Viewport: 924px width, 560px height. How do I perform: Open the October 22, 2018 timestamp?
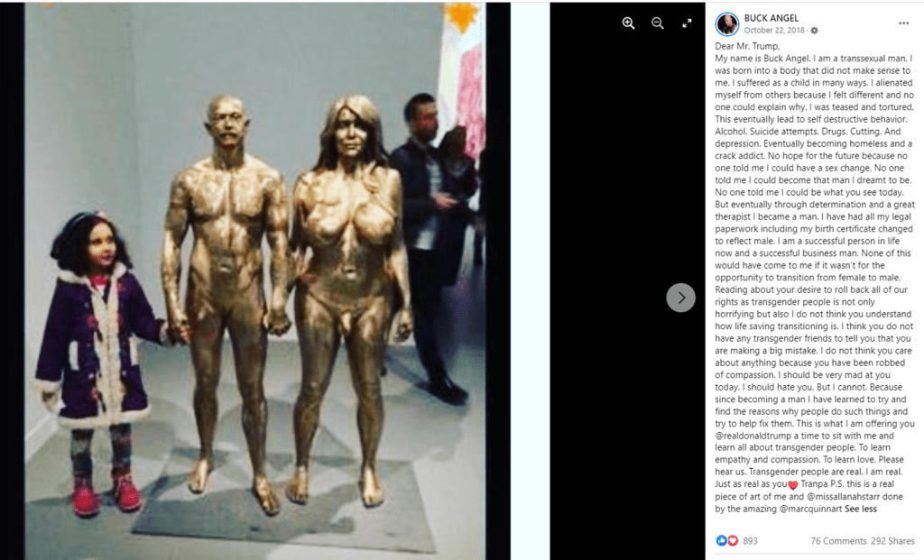coord(773,31)
